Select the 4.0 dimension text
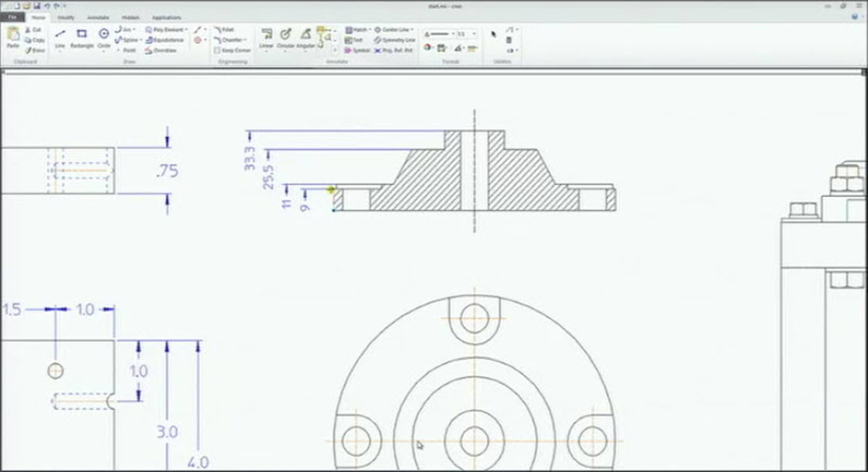868x472 pixels. click(198, 462)
